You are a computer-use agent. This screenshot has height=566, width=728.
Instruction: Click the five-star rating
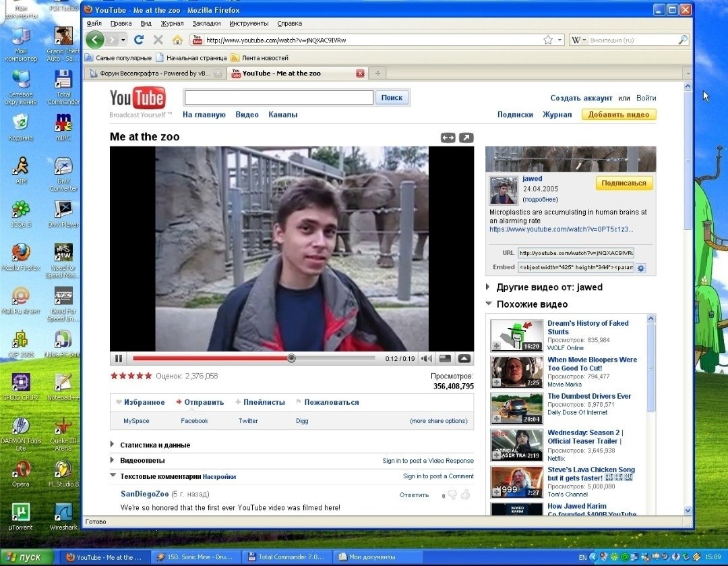[x=131, y=376]
